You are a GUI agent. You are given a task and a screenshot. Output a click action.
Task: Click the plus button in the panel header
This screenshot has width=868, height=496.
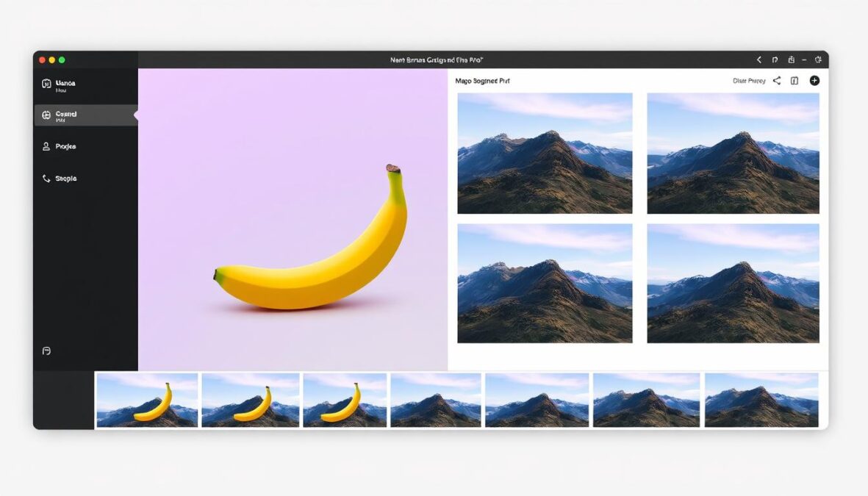point(814,81)
